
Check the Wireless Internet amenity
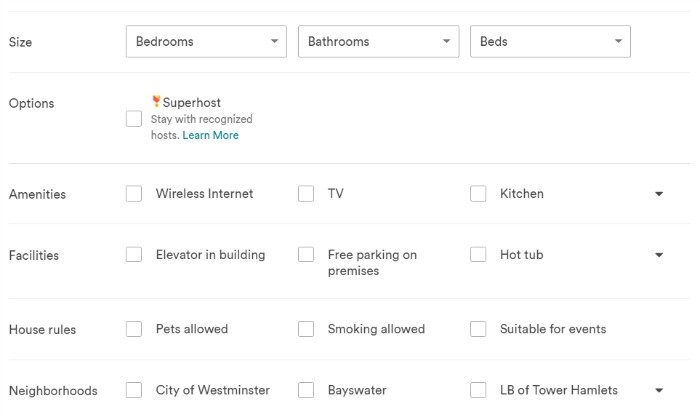point(134,194)
